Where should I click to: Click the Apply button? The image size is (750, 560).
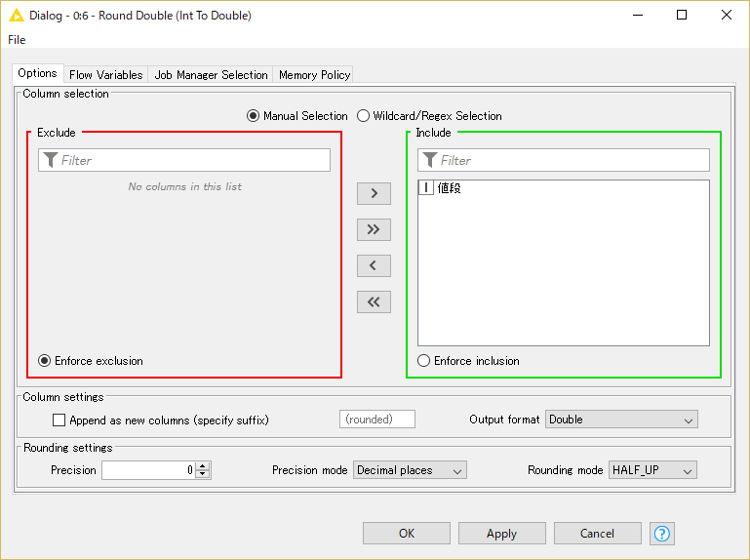point(501,534)
